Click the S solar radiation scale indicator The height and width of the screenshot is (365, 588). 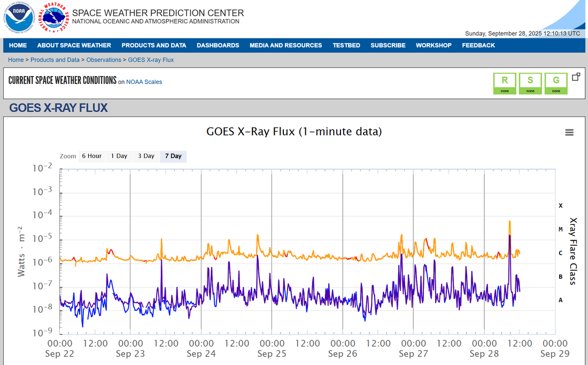[x=530, y=83]
